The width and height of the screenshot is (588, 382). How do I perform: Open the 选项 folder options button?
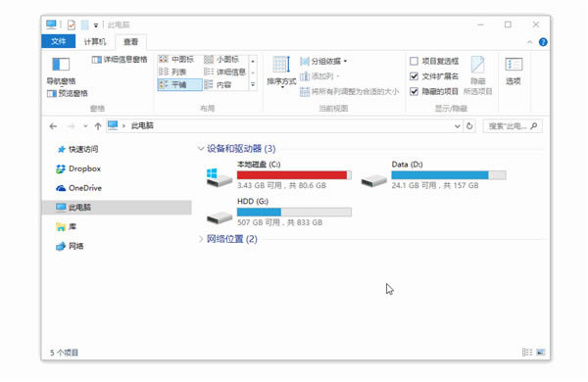[514, 72]
